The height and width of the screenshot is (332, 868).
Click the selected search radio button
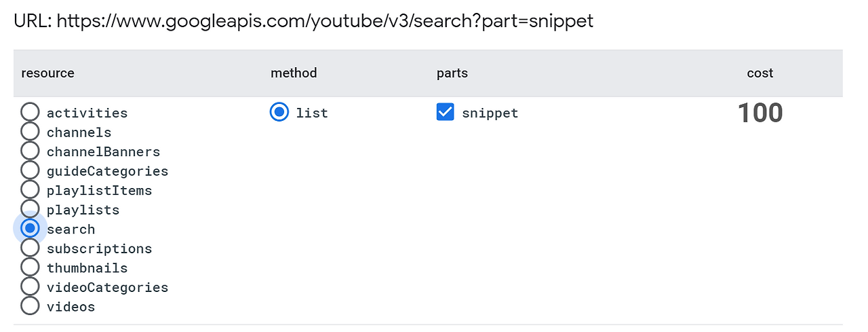pyautogui.click(x=30, y=229)
